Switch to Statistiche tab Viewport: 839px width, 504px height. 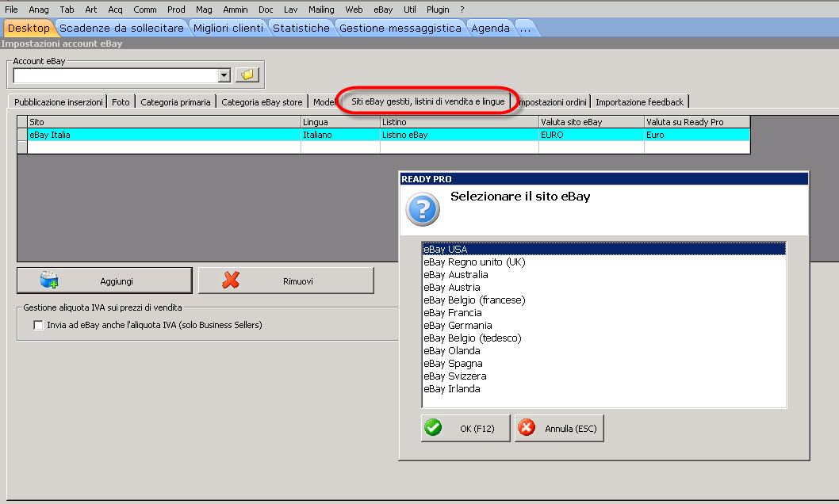point(301,28)
